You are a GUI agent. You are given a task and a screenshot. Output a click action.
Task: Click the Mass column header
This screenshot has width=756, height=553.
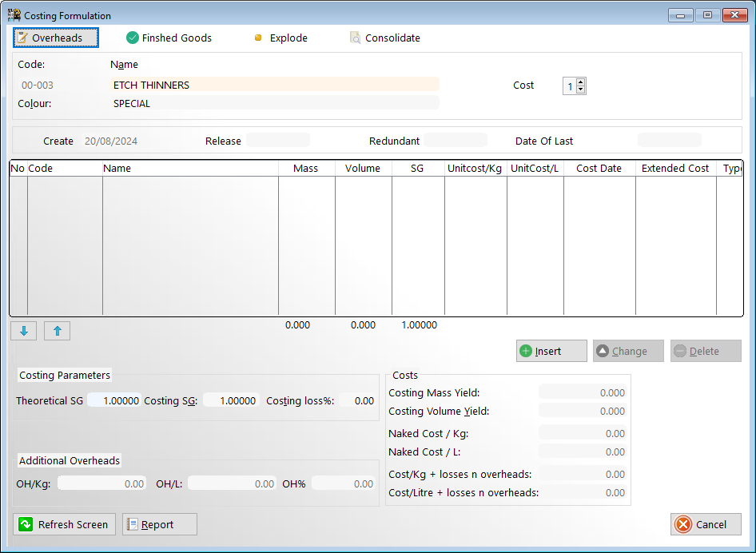click(305, 169)
